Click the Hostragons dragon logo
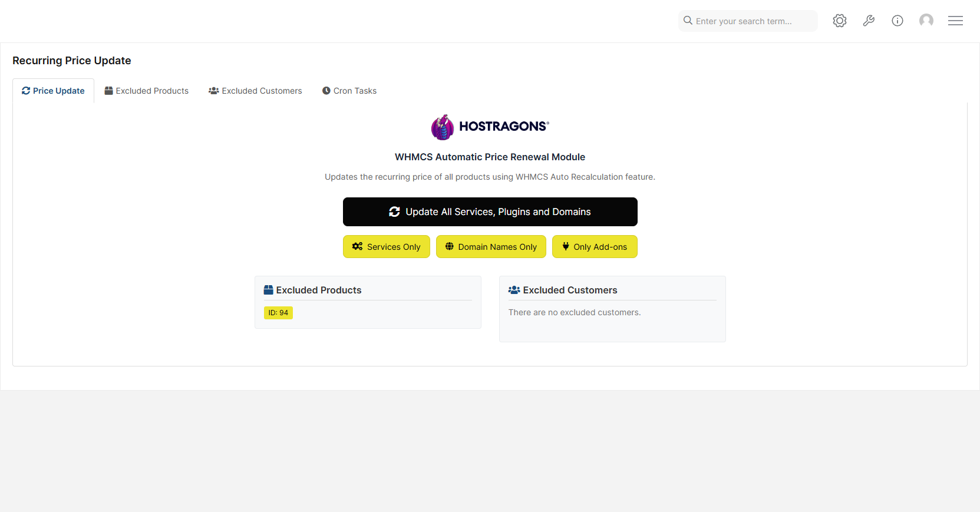 coord(442,127)
